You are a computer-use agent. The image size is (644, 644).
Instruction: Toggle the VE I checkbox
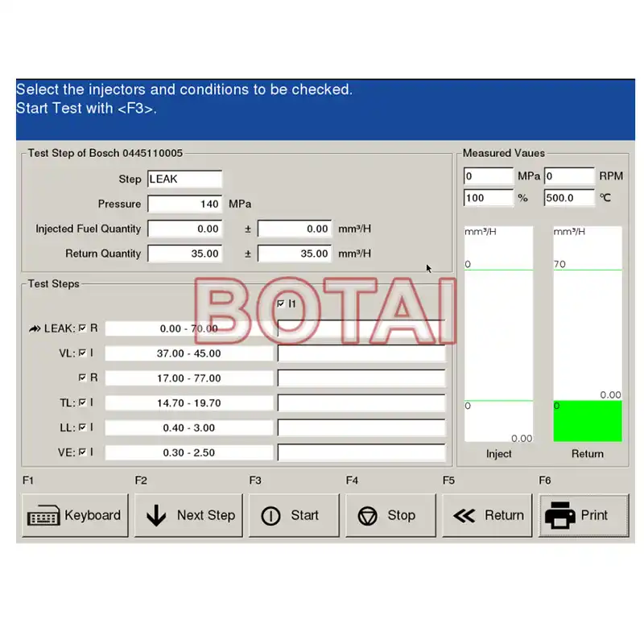pos(83,452)
